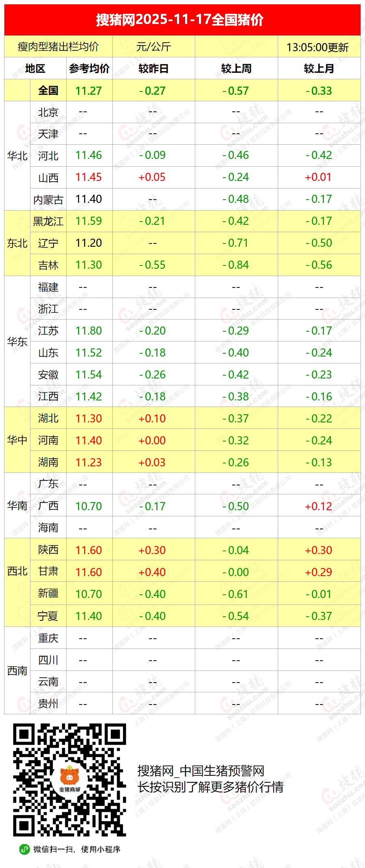
Task: Select the 参考均价 column header
Action: (x=89, y=68)
